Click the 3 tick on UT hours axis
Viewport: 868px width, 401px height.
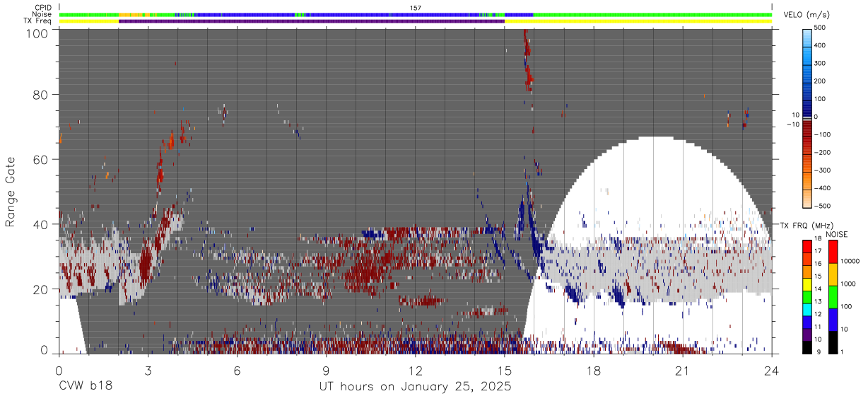[148, 370]
